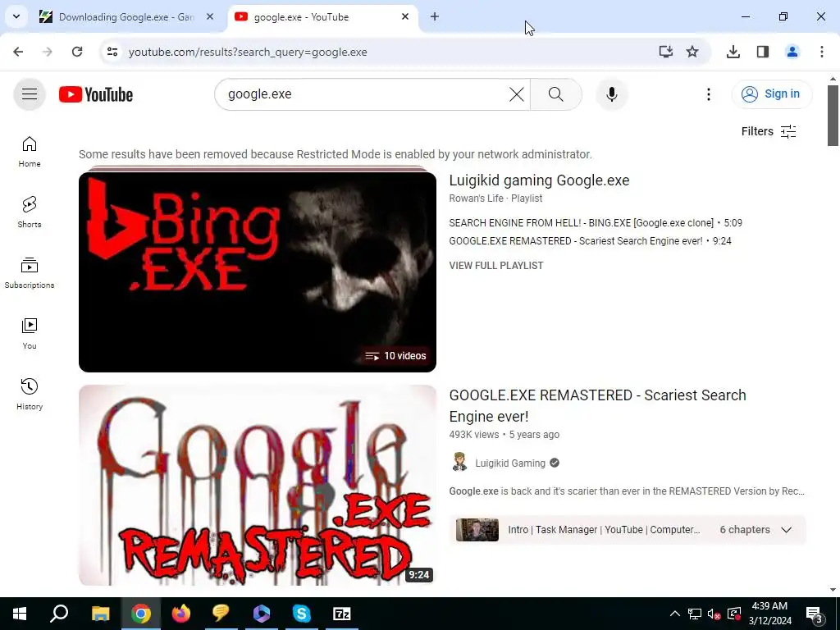The width and height of the screenshot is (840, 630).
Task: Show hidden tray icons chevron
Action: coord(675,614)
